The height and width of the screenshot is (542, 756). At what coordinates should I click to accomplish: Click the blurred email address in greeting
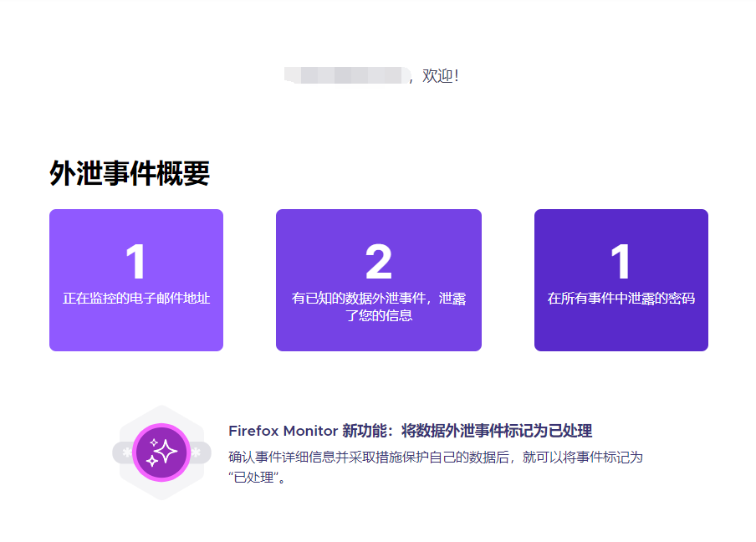tap(347, 75)
